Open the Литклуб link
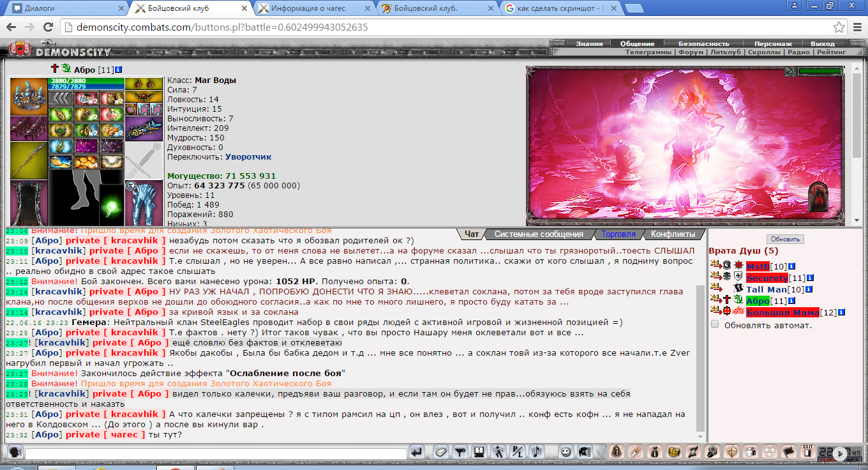The height and width of the screenshot is (470, 868). coord(726,52)
